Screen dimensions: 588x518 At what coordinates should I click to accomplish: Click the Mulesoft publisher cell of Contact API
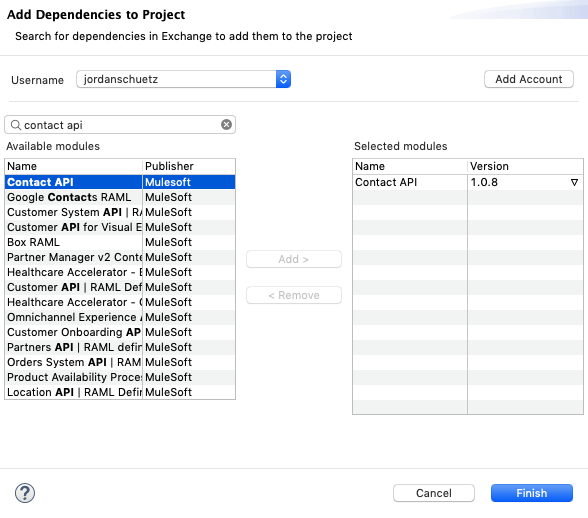click(189, 182)
